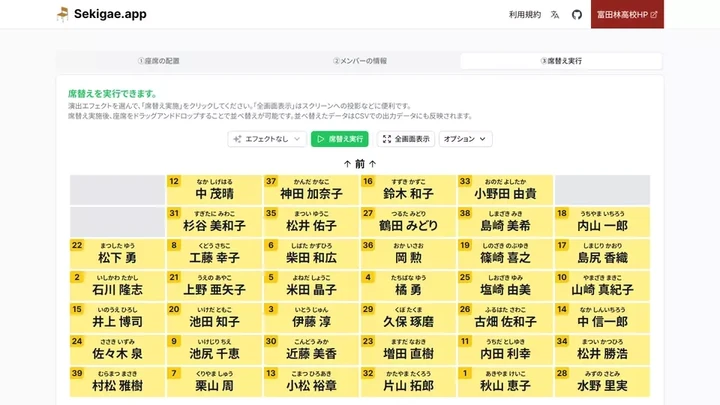Select seat 14 中 信一郎
Viewport: 720px width, 405px height.
tap(602, 318)
